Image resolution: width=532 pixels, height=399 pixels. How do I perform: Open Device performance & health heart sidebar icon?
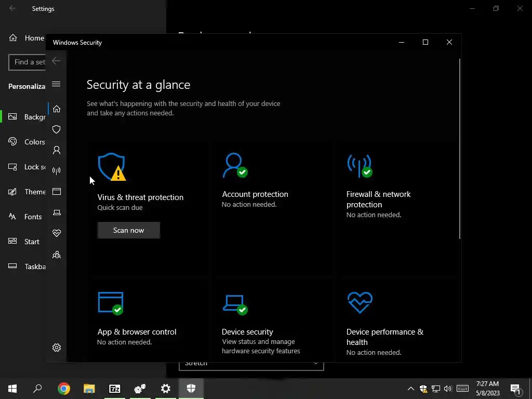56,233
